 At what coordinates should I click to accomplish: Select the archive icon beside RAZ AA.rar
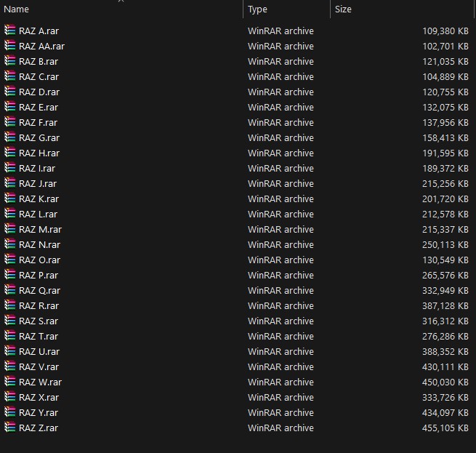[9, 46]
